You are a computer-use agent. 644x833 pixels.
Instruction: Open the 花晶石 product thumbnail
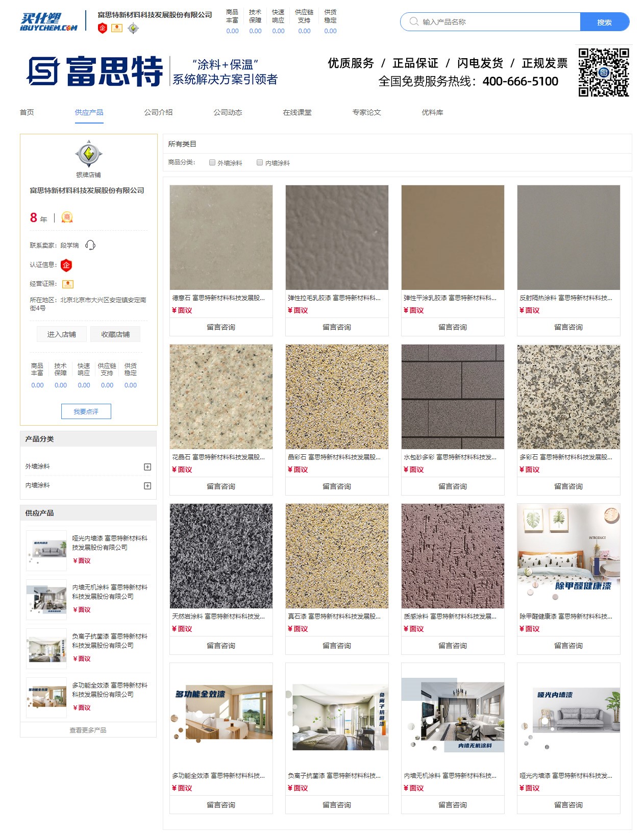tap(221, 397)
